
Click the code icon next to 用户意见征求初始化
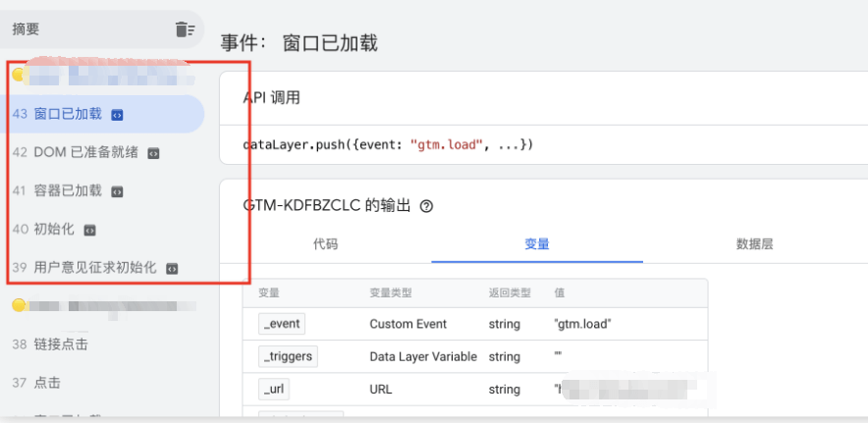point(172,268)
